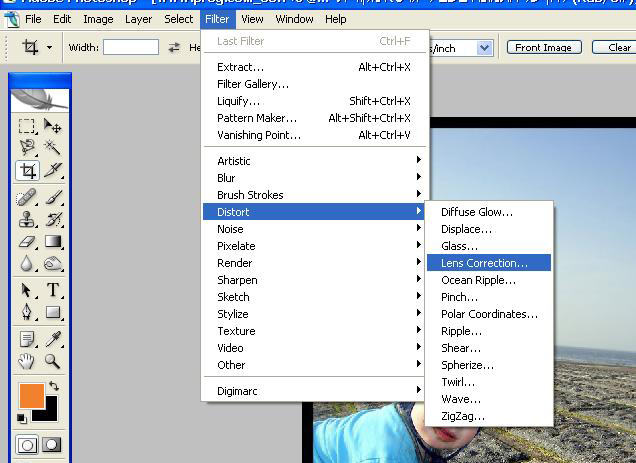Expand the Sketch filter submenu
The height and width of the screenshot is (463, 636).
[x=312, y=297]
